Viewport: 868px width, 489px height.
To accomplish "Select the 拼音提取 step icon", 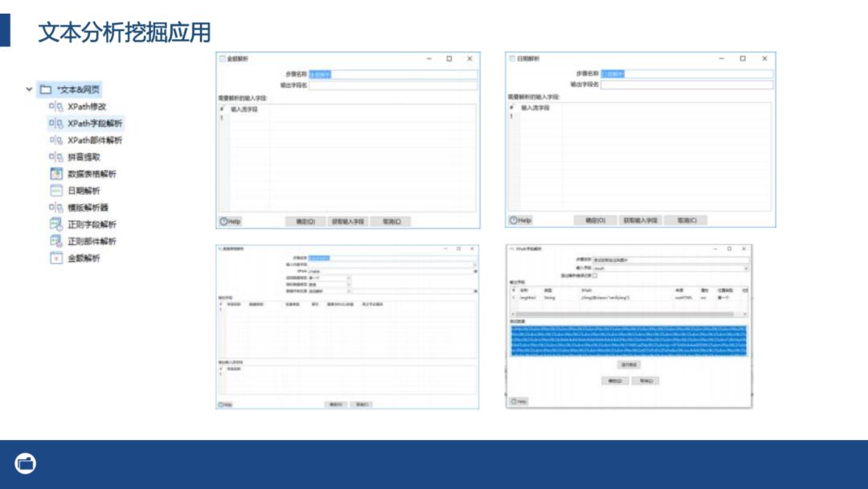I will (56, 157).
